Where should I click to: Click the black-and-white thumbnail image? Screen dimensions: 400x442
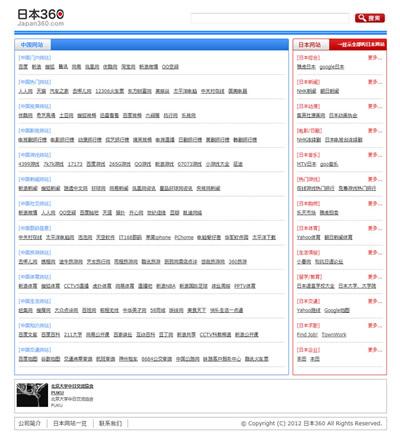click(x=32, y=395)
